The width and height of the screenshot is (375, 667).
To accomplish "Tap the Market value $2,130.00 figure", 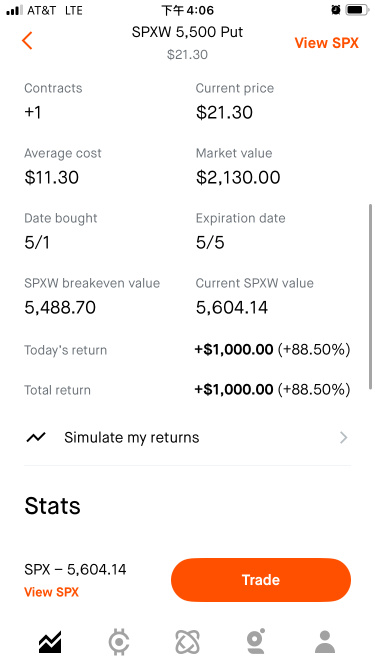I will pyautogui.click(x=238, y=178).
